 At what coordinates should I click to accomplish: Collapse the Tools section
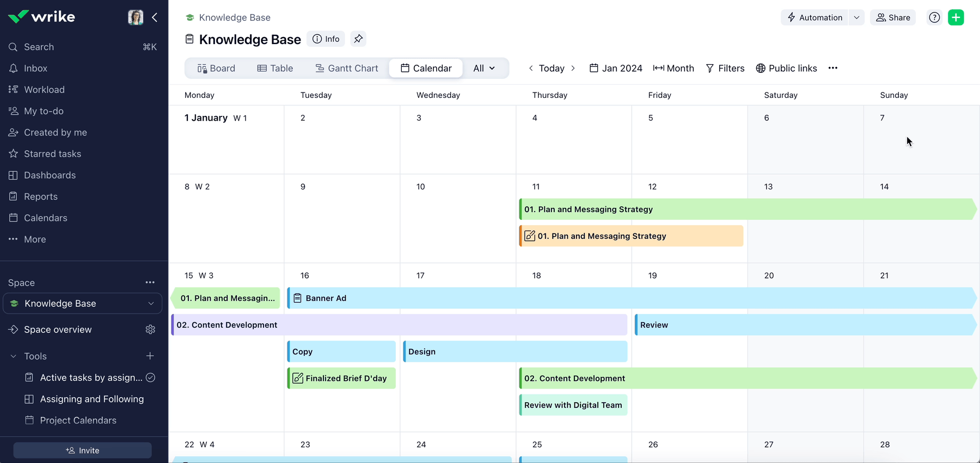[14, 356]
